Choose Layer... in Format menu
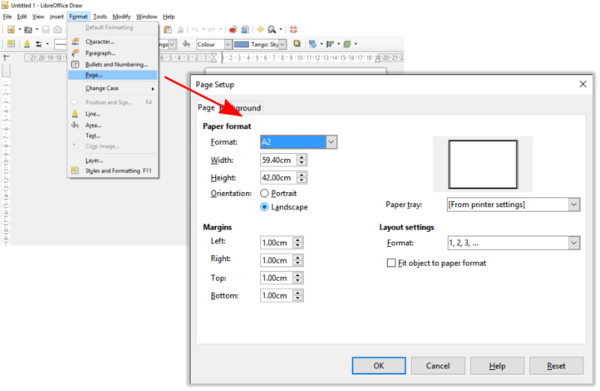Viewport: 600px width, 391px height. 112,160
